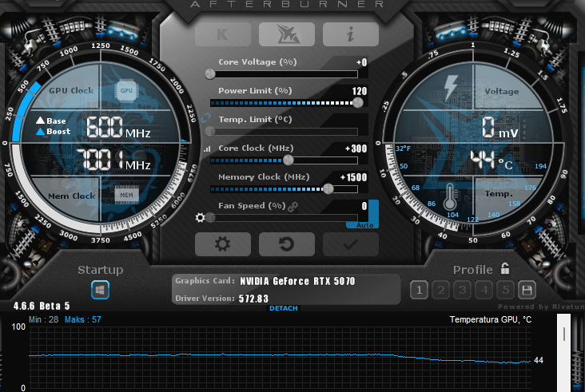
Task: Open voltage/frequency curve editor beside Core Clock
Action: click(x=208, y=148)
